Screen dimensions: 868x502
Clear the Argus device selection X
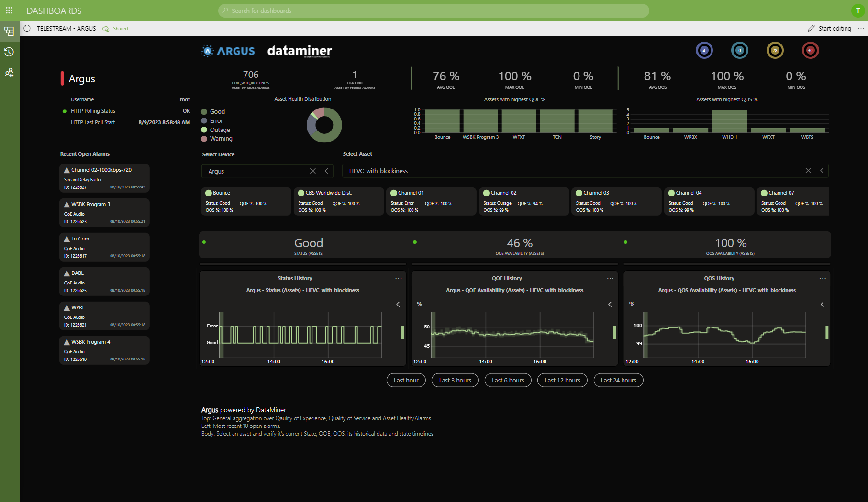313,171
